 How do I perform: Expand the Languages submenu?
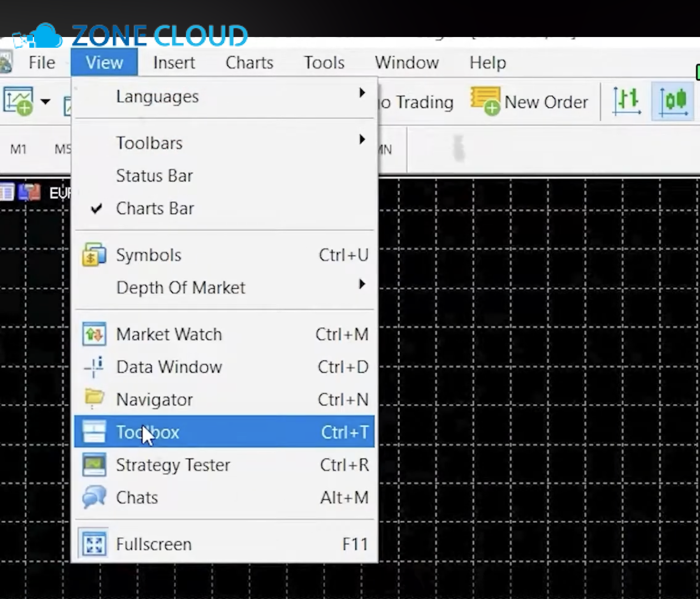tap(224, 97)
